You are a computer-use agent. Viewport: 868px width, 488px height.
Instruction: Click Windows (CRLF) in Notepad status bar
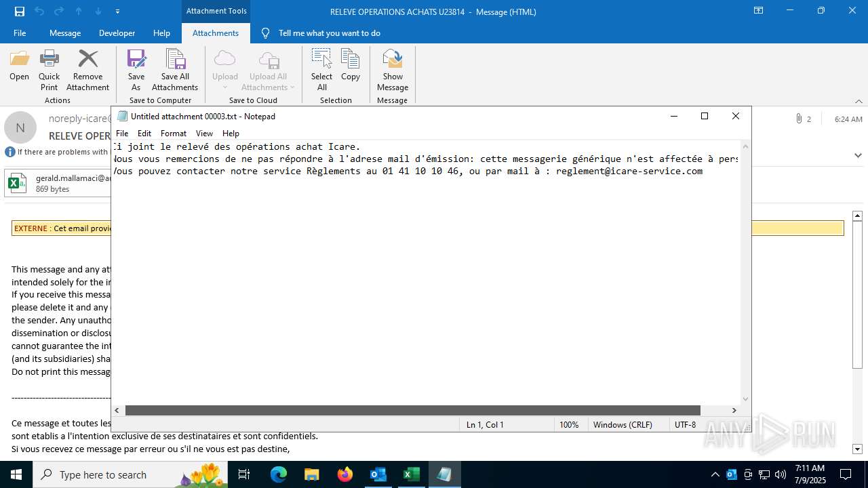click(x=623, y=425)
